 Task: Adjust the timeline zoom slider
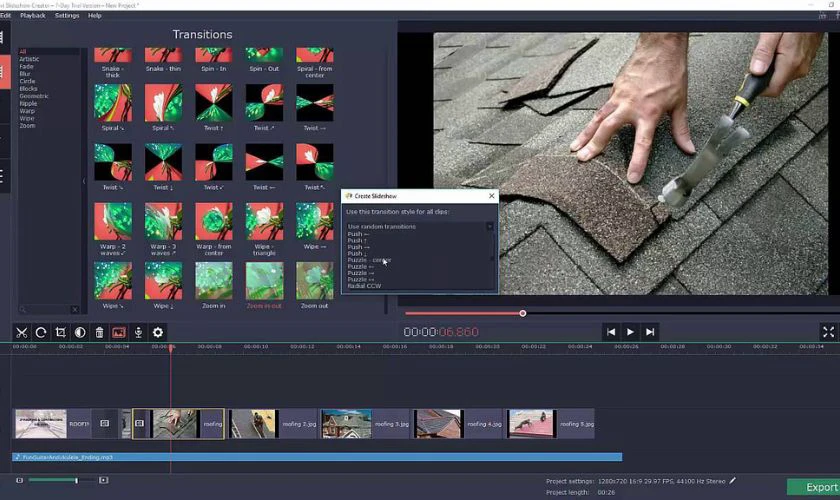point(77,480)
